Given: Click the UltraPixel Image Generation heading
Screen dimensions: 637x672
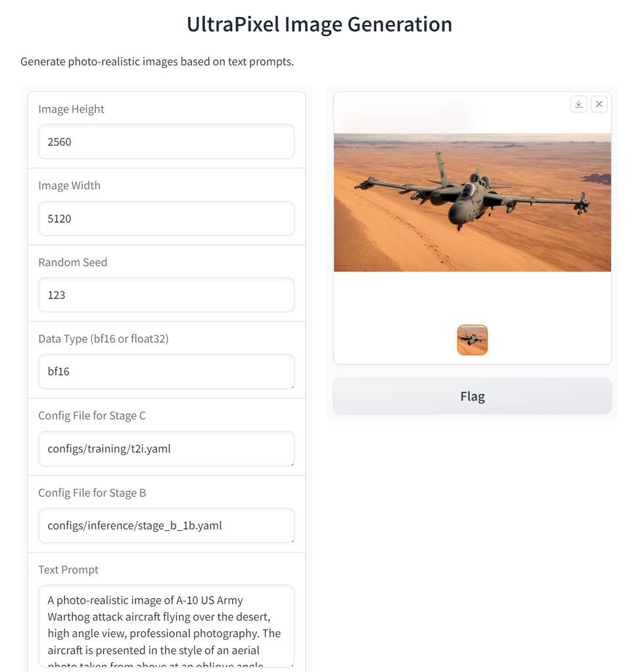Looking at the screenshot, I should 319,24.
